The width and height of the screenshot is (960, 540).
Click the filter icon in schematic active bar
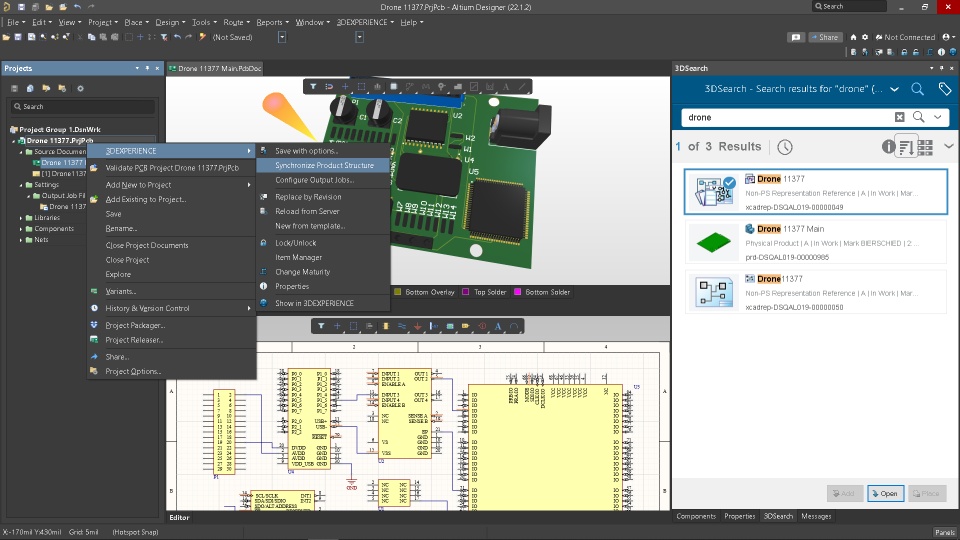[321, 326]
